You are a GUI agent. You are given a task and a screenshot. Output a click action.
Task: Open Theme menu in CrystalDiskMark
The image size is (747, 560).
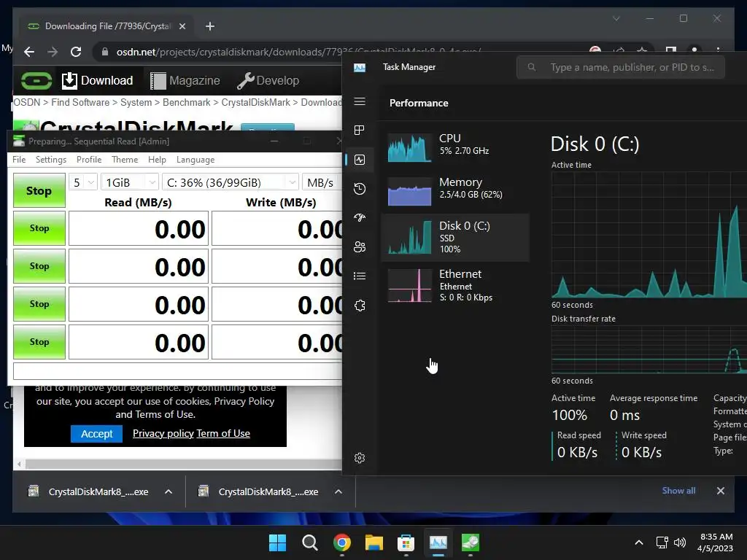[x=125, y=160]
